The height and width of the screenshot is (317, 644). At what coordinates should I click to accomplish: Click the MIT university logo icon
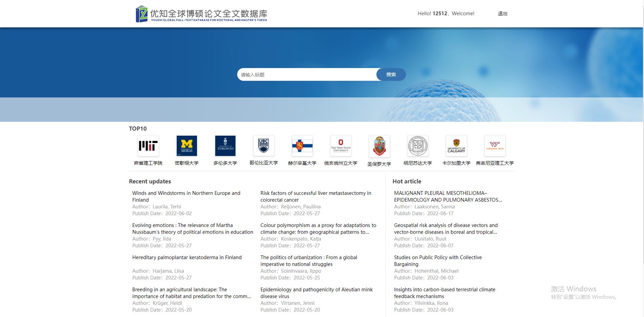pyautogui.click(x=148, y=146)
